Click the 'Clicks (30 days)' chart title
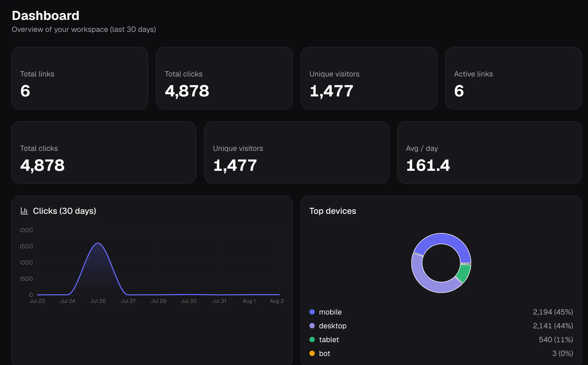The height and width of the screenshot is (365, 588). coord(65,211)
